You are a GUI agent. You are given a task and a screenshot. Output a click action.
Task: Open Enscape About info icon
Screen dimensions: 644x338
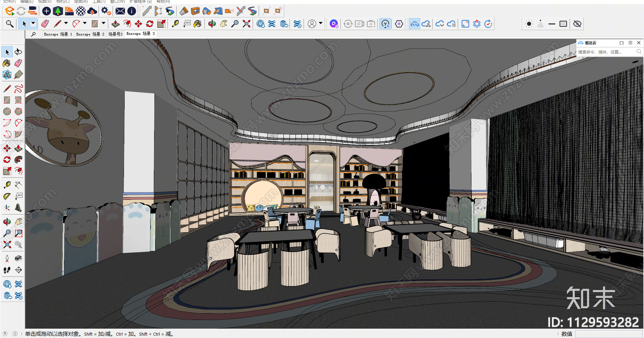132,11
